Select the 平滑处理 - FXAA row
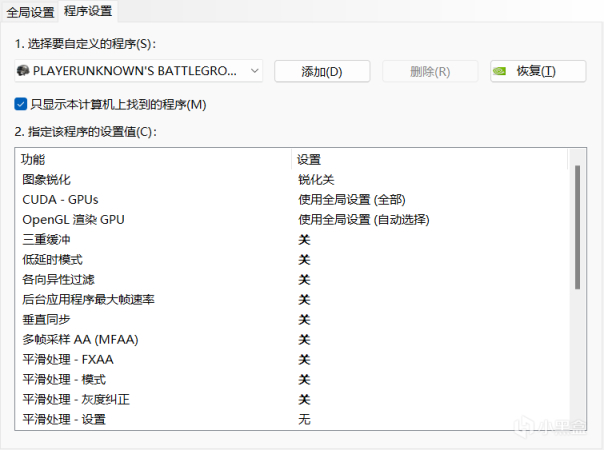This screenshot has height=450, width=604. click(293, 359)
